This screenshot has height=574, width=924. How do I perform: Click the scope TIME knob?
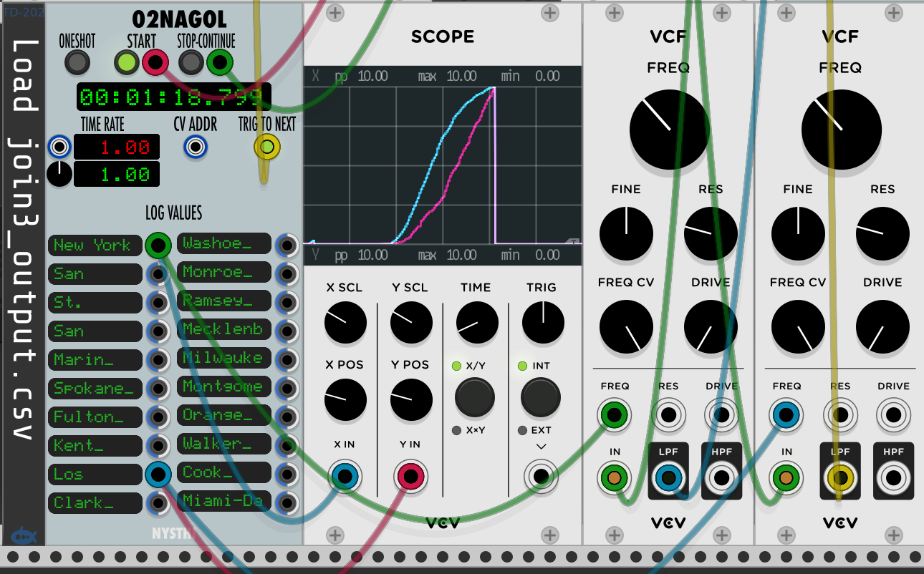(477, 323)
